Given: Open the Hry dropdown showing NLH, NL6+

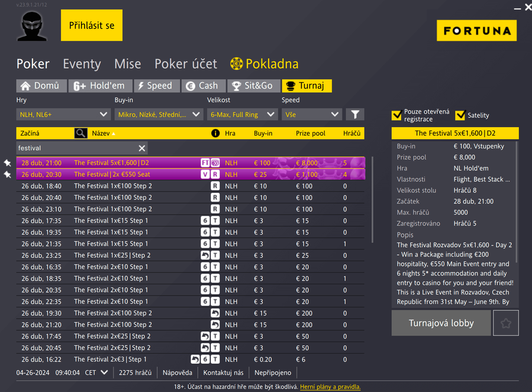Looking at the screenshot, I should click(x=63, y=115).
